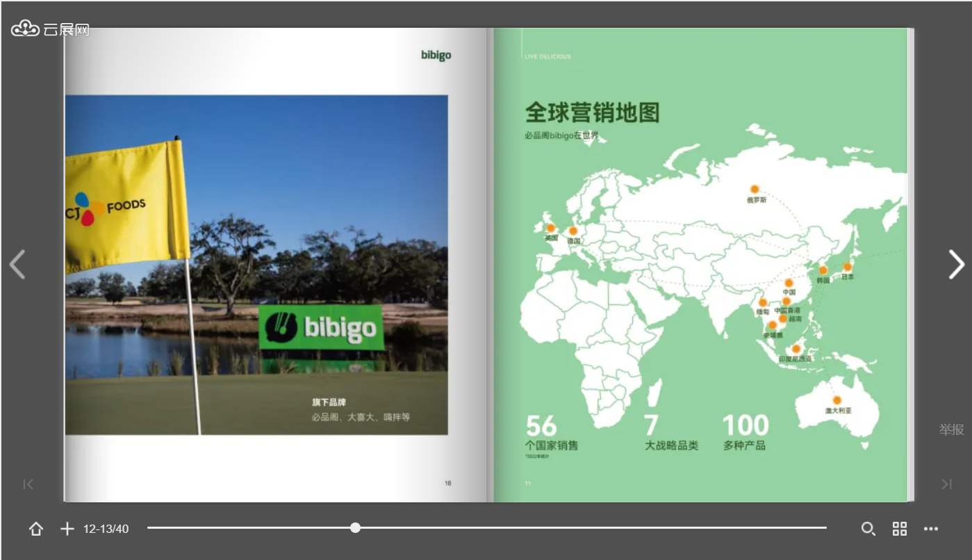Click the 俄罗斯 map marker
Image resolution: width=972 pixels, height=560 pixels.
[755, 189]
